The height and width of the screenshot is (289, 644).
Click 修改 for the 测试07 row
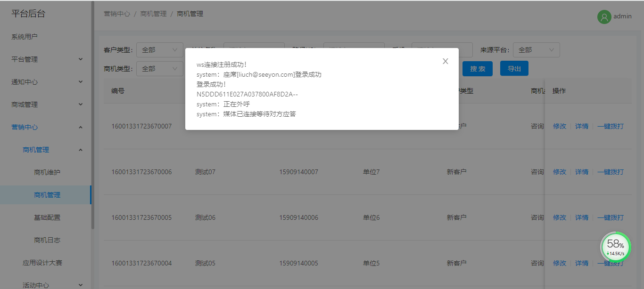[x=560, y=172]
